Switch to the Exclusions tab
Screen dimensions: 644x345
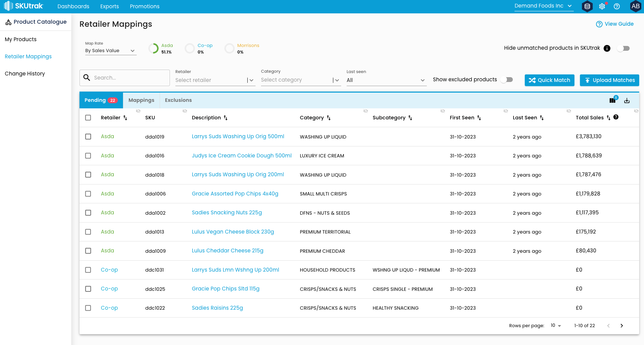click(178, 100)
